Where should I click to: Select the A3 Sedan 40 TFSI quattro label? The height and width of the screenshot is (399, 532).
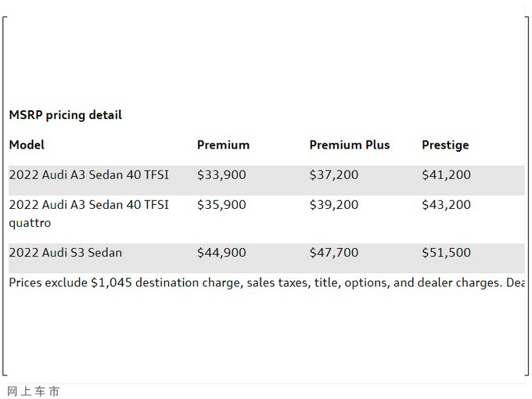point(88,214)
